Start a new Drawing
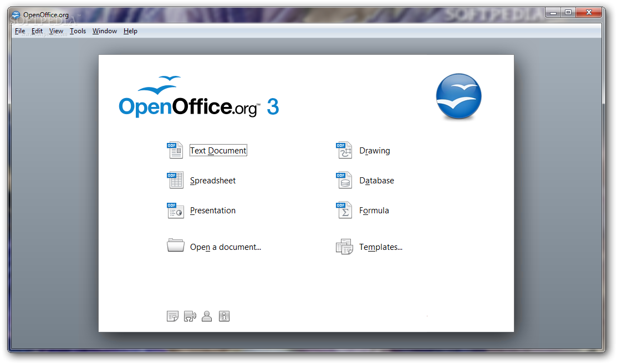The image size is (617, 364). pos(375,151)
